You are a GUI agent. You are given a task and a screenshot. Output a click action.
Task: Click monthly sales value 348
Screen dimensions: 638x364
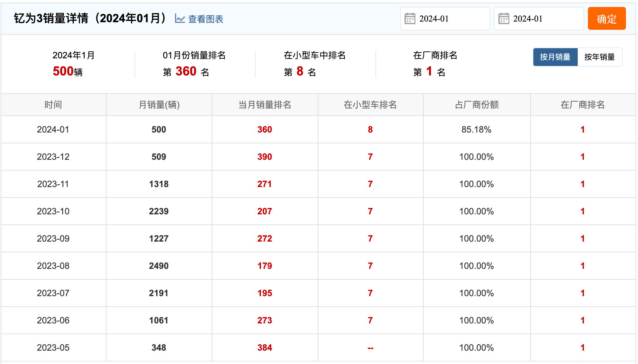(x=159, y=348)
